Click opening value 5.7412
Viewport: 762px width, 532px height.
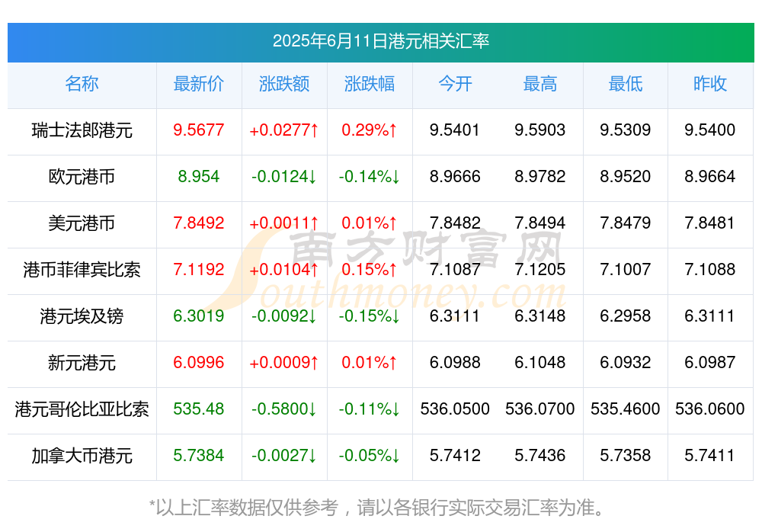click(x=455, y=455)
